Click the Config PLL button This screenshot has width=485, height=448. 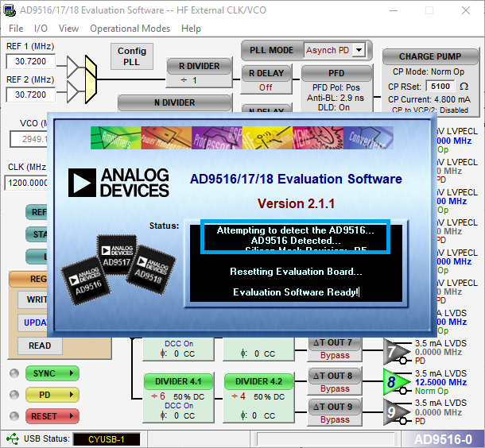tap(132, 56)
